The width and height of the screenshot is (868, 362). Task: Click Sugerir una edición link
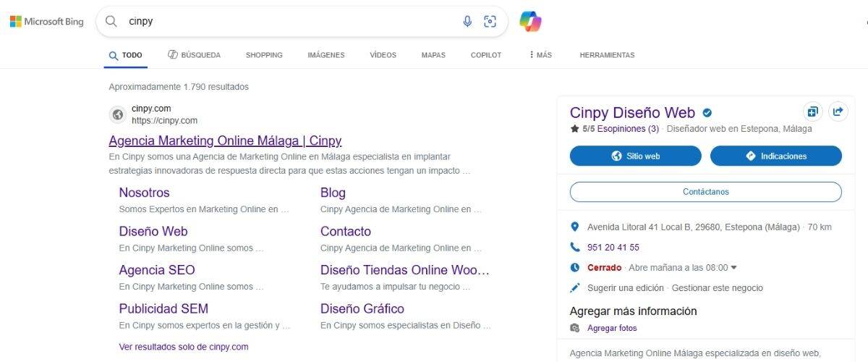pos(626,287)
